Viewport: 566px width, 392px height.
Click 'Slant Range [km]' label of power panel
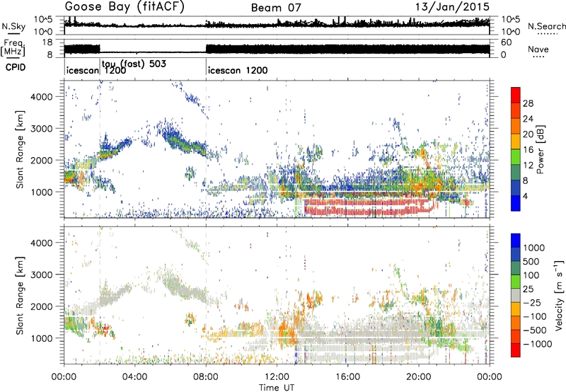[20, 149]
